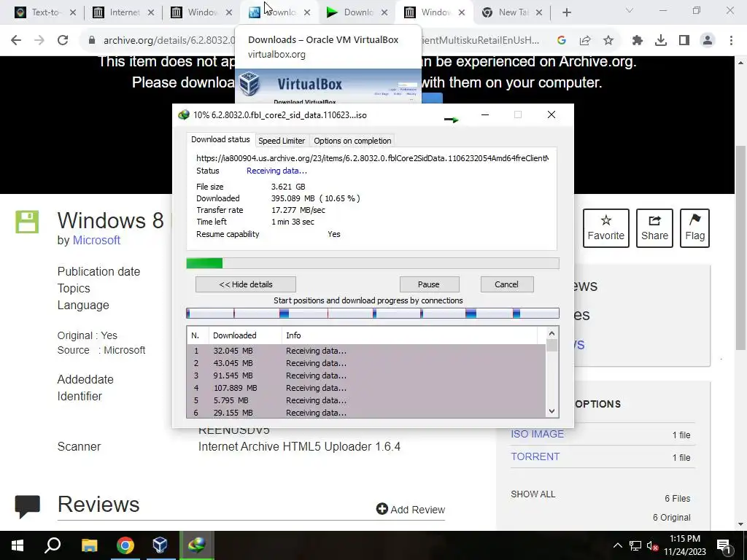Image resolution: width=747 pixels, height=560 pixels.
Task: Reload the archive.org page
Action: (63, 41)
